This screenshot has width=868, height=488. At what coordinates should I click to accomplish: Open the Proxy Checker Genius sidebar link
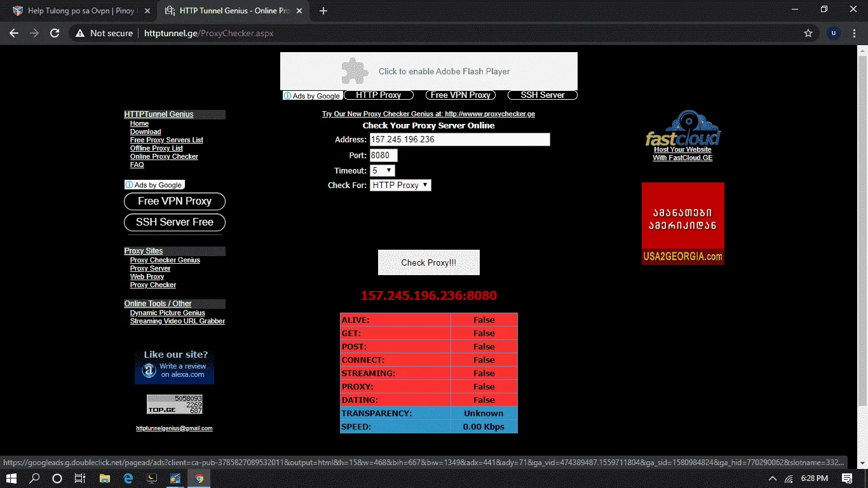165,260
